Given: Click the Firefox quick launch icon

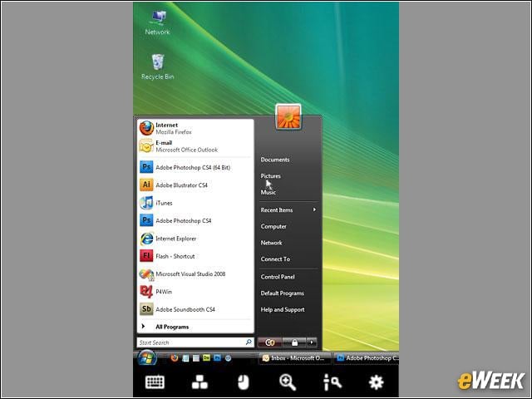Looking at the screenshot, I should click(175, 358).
